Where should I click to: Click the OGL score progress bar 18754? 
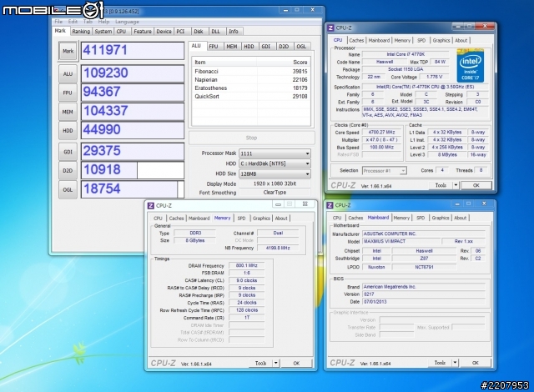(x=133, y=189)
